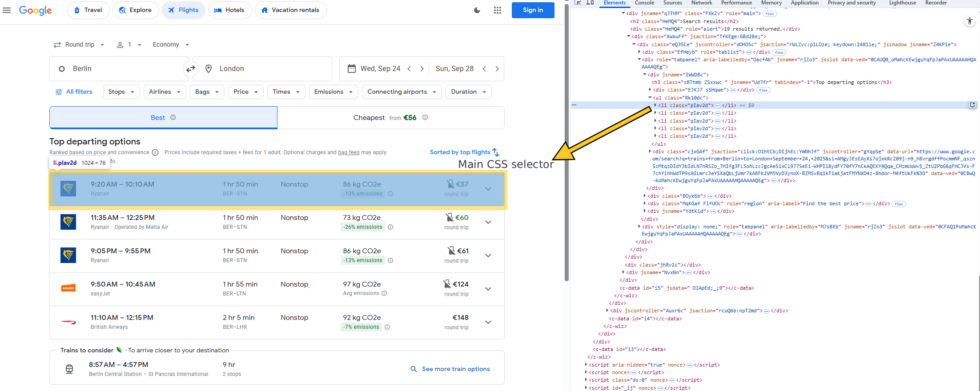
Task: Select previous departure date arrow
Action: coord(409,69)
